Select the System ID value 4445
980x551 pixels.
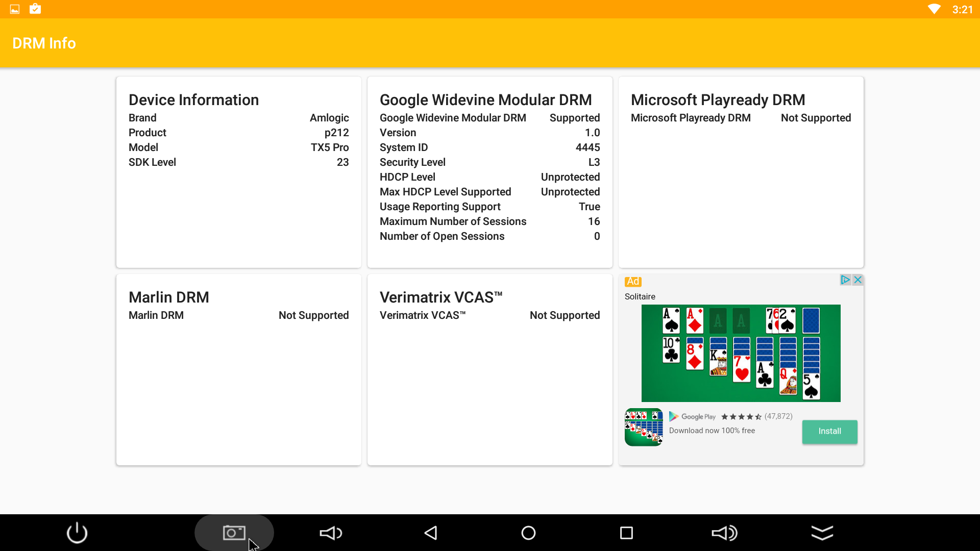588,147
